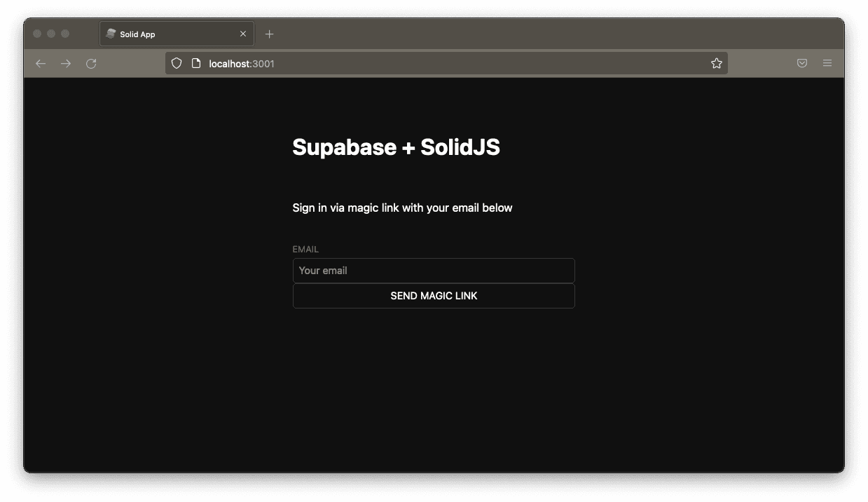868x502 pixels.
Task: Close the Solid App tab
Action: (243, 33)
